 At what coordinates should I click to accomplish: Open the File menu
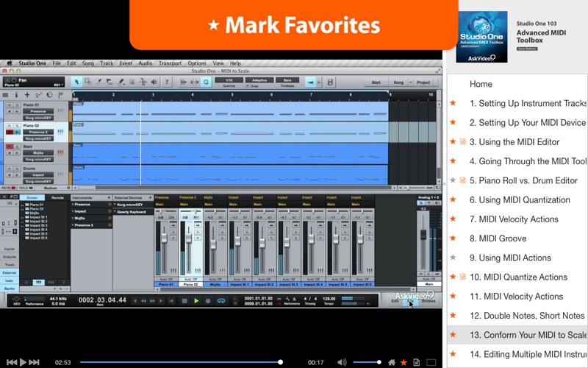point(57,63)
